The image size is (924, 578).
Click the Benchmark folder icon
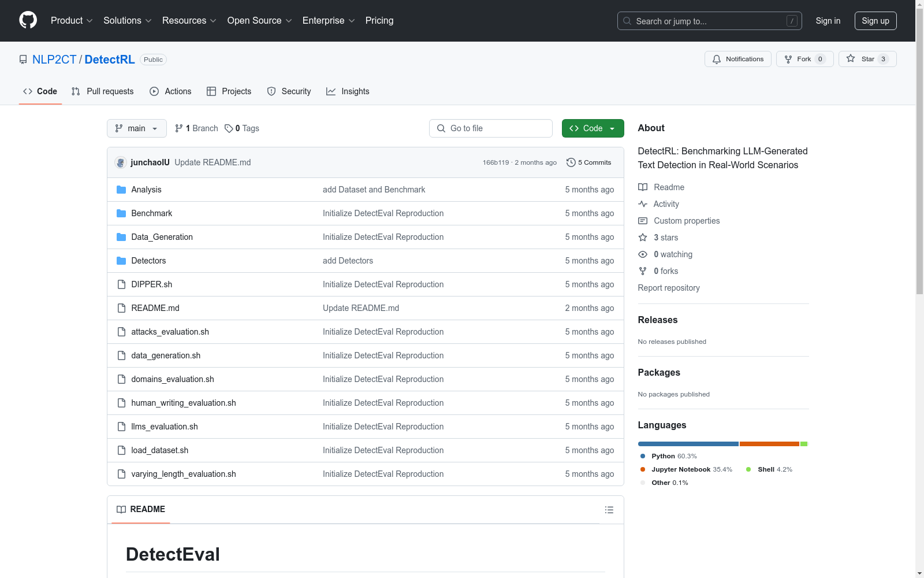(121, 213)
